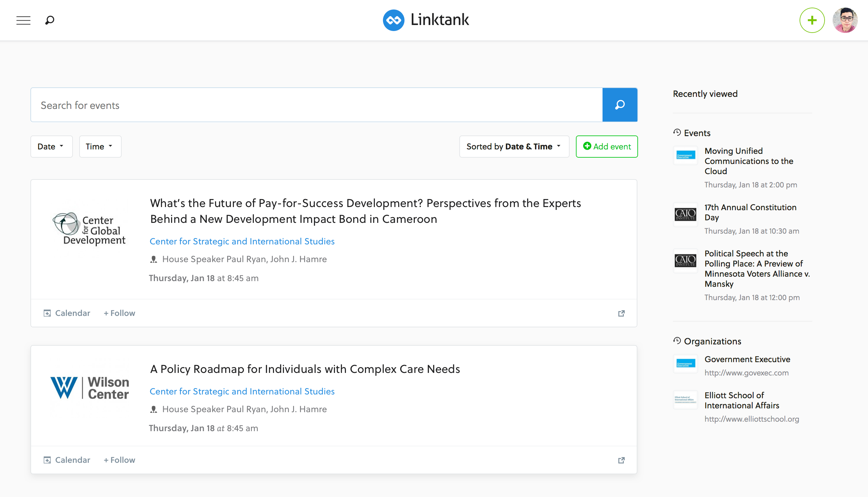
Task: Expand the Date filter dropdown
Action: (52, 147)
